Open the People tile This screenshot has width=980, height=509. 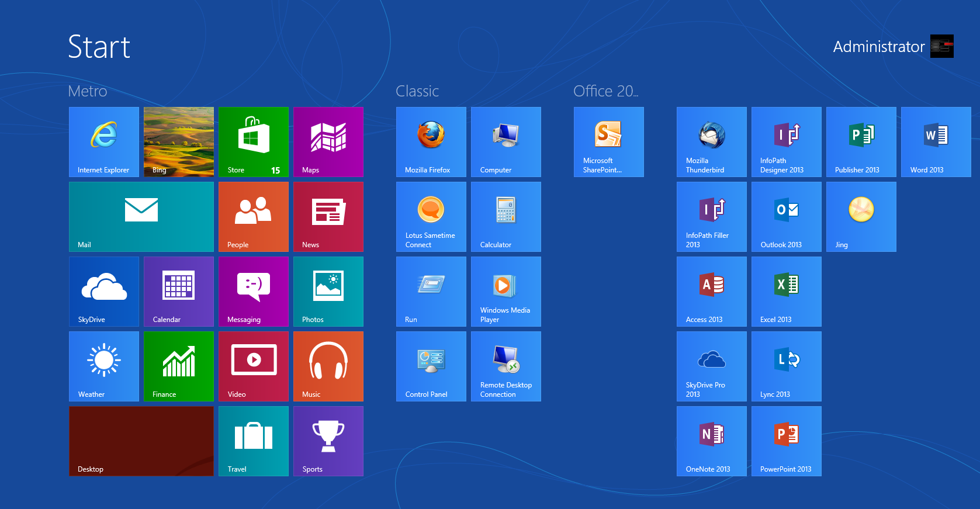pos(254,217)
